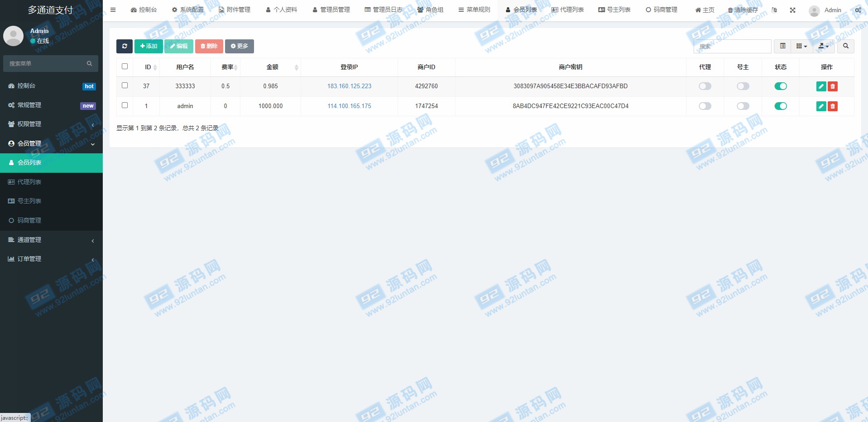Viewport: 868px width, 422px height.
Task: Click the large Admin avatar in sidebar
Action: 13,36
